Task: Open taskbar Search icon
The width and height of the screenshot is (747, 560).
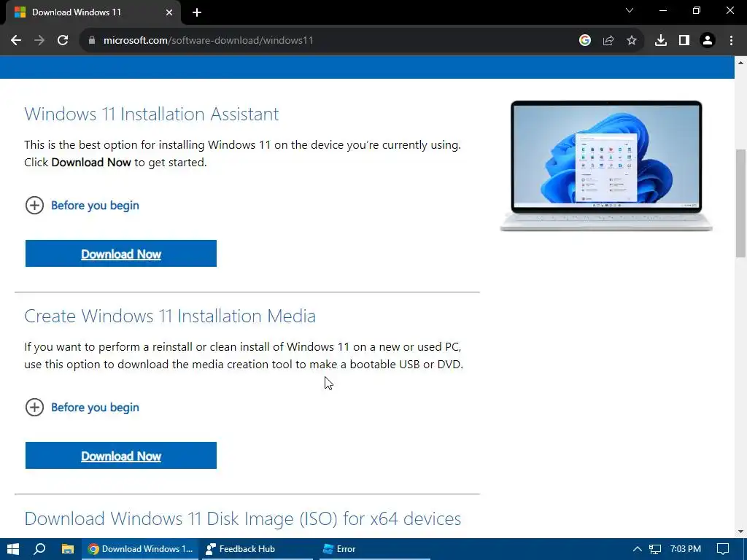Action: tap(39, 549)
